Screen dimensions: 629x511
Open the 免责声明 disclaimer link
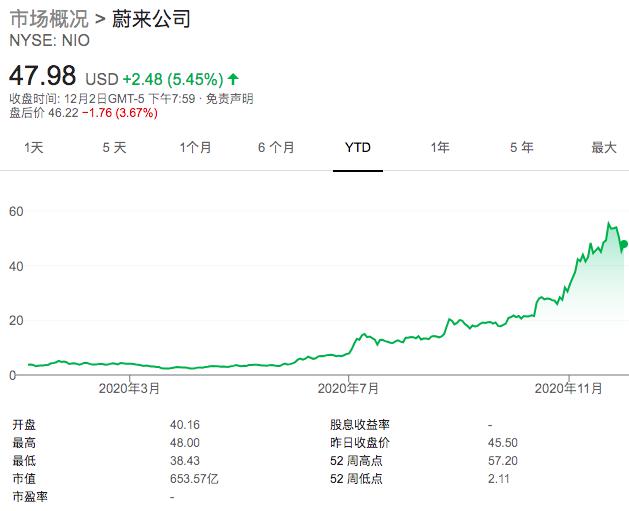229,99
